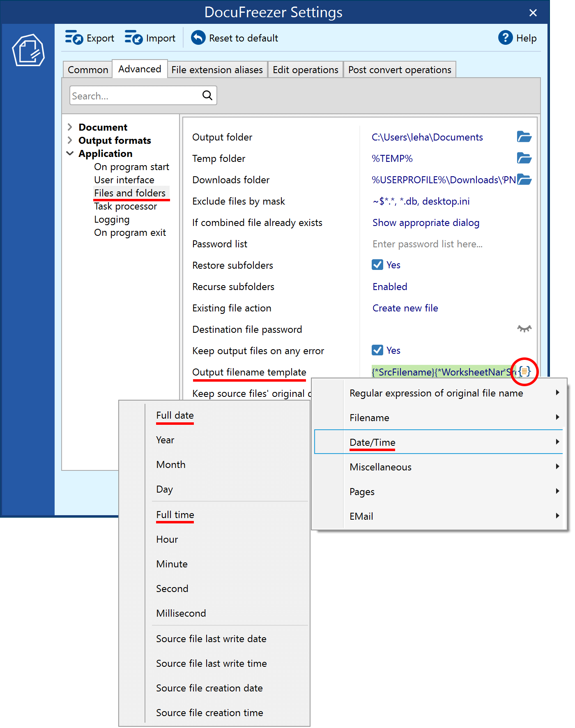This screenshot has height=728, width=575.
Task: Browse for Output folder via folder icon
Action: tap(524, 137)
